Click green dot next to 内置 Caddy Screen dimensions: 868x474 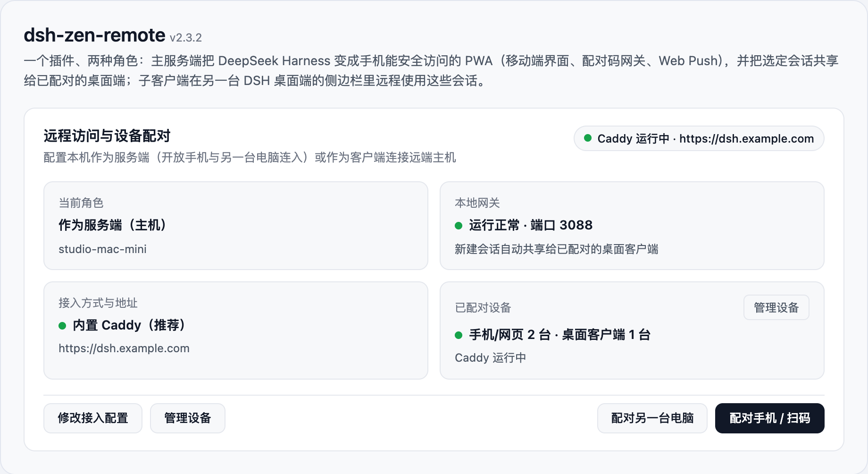pos(62,326)
